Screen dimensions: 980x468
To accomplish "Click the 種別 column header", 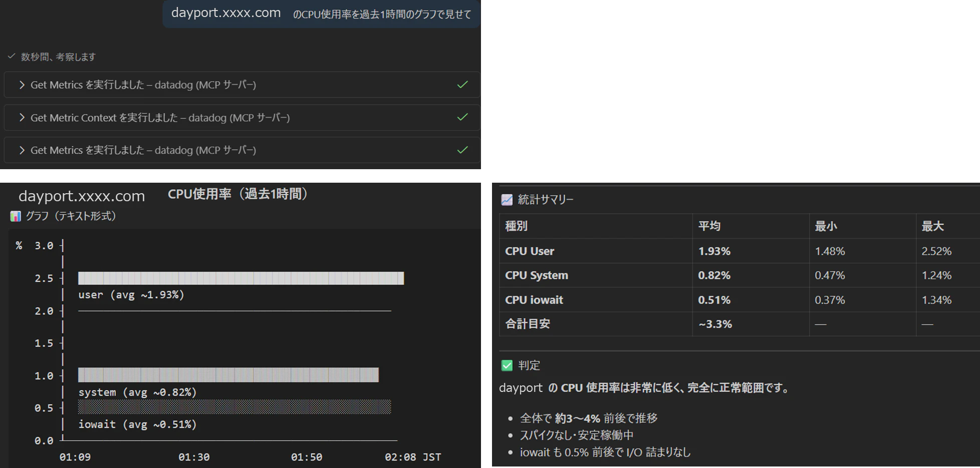I will coord(516,226).
